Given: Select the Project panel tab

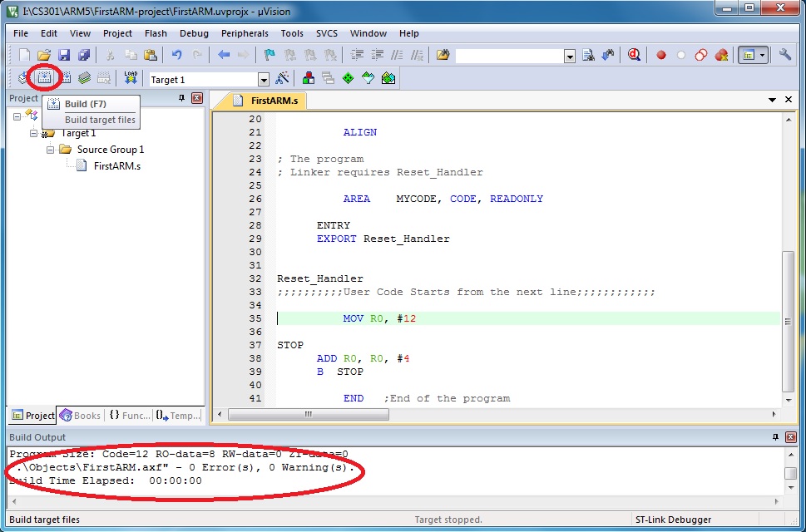Looking at the screenshot, I should (32, 416).
